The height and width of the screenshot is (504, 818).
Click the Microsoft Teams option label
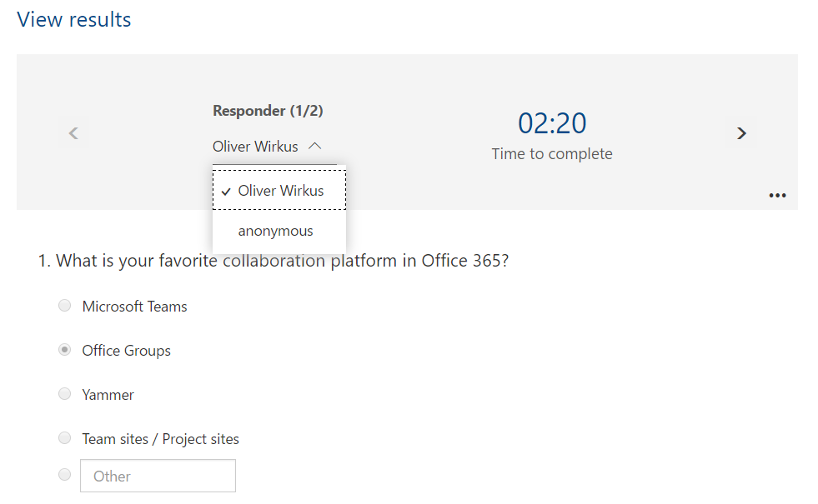[134, 307]
